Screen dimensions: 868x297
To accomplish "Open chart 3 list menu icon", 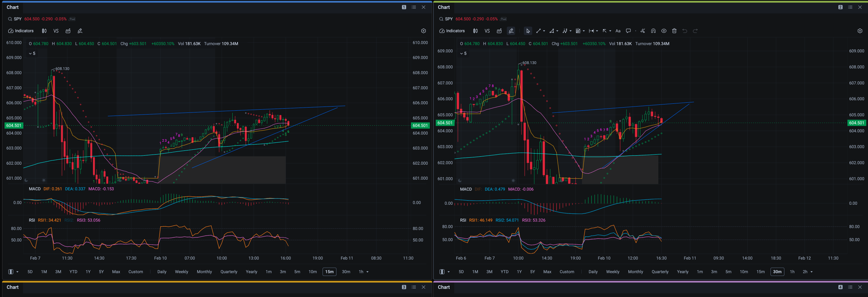I will (414, 287).
